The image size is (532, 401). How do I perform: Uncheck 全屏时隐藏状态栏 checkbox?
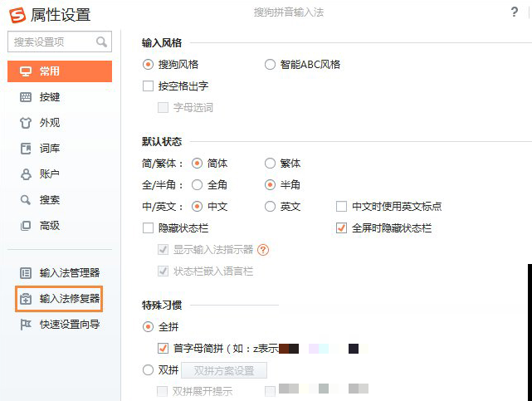pyautogui.click(x=341, y=228)
